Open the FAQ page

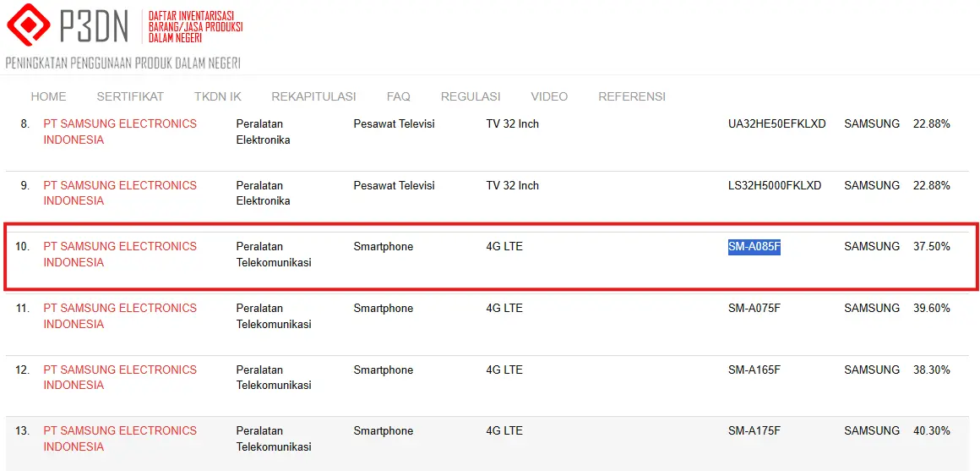coord(398,97)
